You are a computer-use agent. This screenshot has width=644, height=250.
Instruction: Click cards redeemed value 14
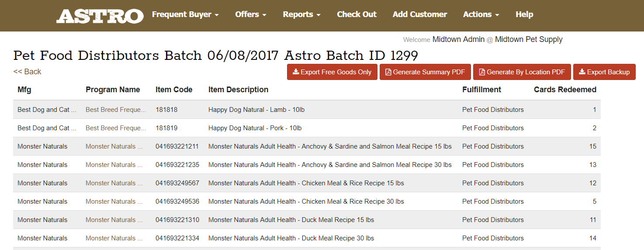pos(593,238)
